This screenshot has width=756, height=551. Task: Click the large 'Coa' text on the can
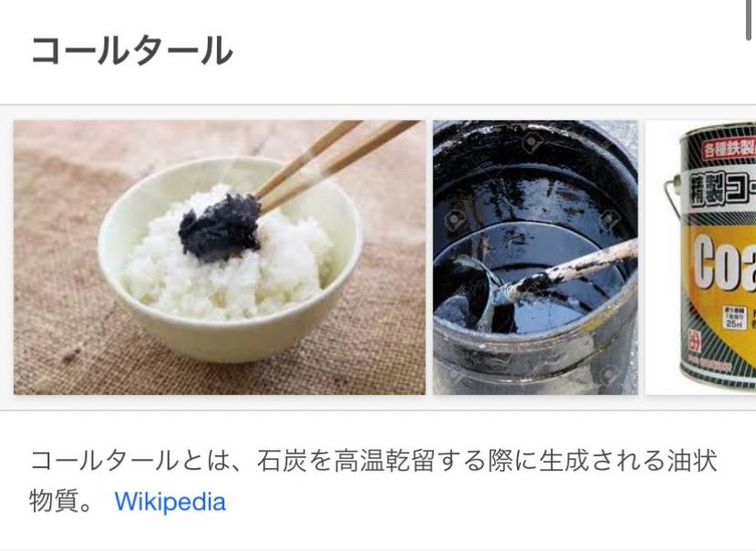click(x=725, y=263)
